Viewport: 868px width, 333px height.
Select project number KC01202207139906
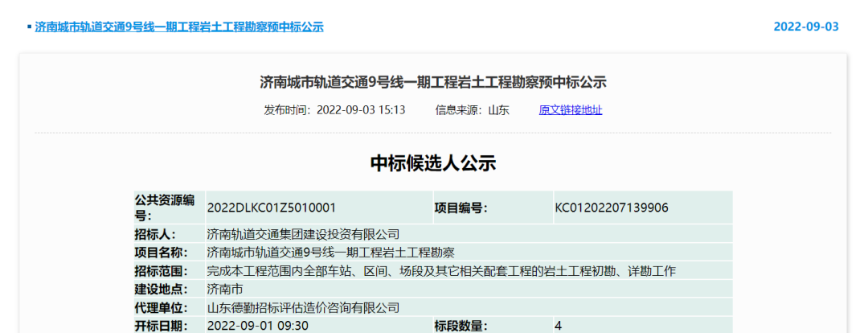click(x=612, y=208)
